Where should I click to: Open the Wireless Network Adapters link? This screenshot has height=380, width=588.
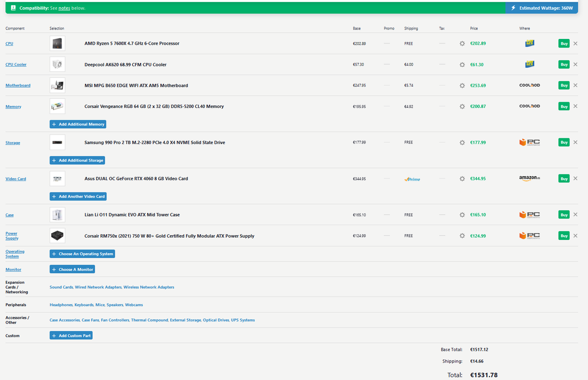coord(149,287)
